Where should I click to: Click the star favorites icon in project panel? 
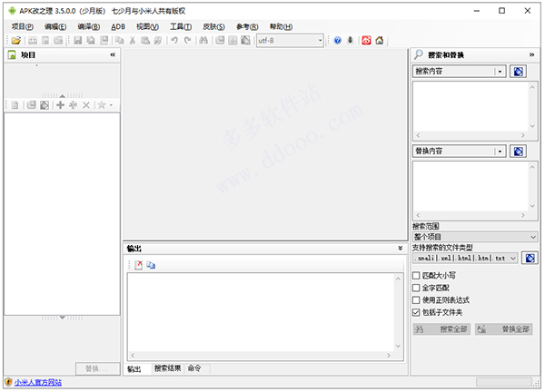pyautogui.click(x=102, y=105)
